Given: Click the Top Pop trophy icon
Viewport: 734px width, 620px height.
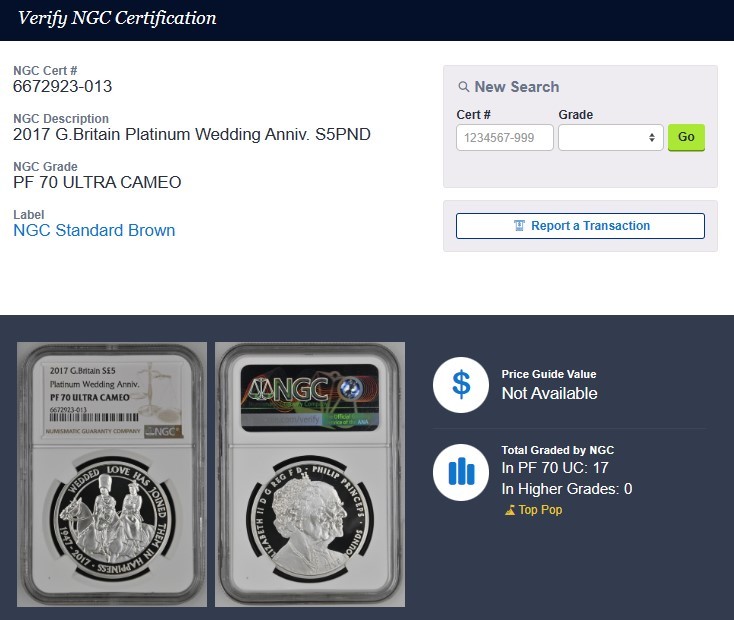Looking at the screenshot, I should 509,509.
